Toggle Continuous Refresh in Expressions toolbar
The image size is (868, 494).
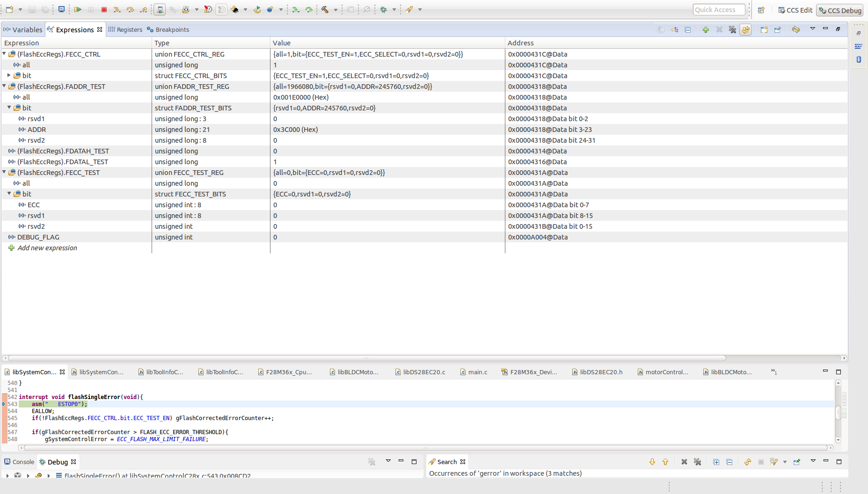point(745,29)
